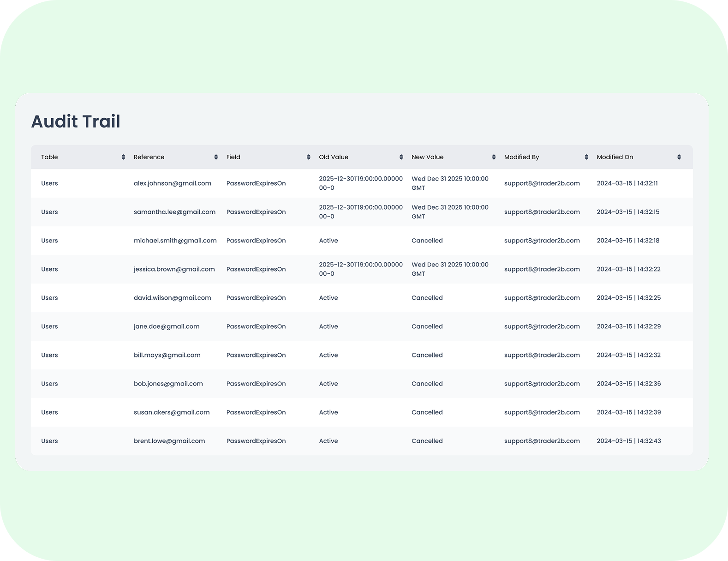Click the New Value sort arrows
728x561 pixels.
pyautogui.click(x=494, y=157)
